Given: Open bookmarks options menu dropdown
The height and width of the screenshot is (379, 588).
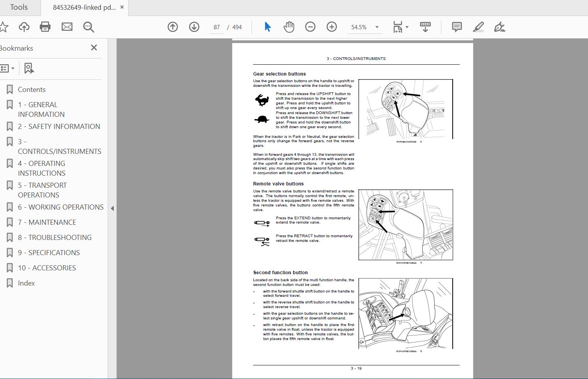Looking at the screenshot, I should [x=7, y=69].
